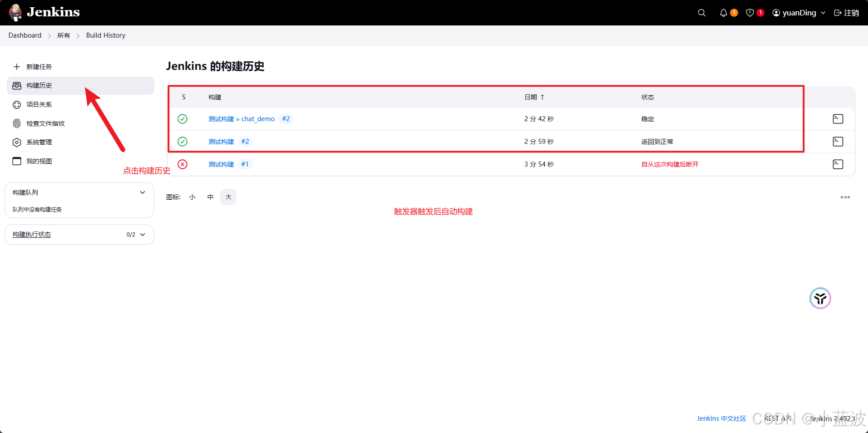
Task: Click 返回到正常 status text
Action: tap(657, 142)
